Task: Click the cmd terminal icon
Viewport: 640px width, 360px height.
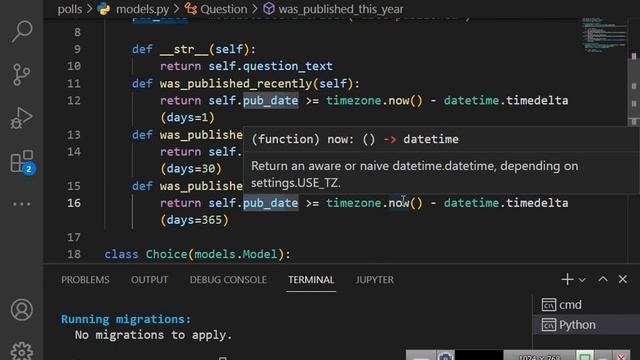Action: point(549,305)
